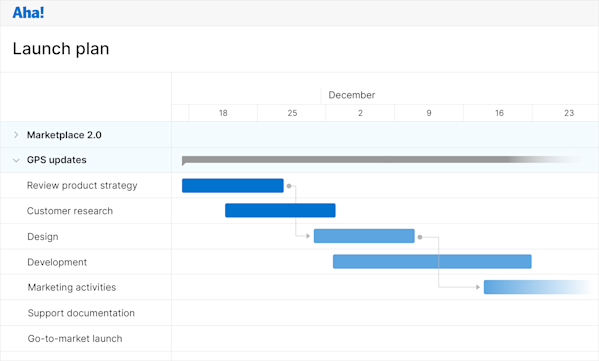Click the Customer research task name

[x=70, y=211]
